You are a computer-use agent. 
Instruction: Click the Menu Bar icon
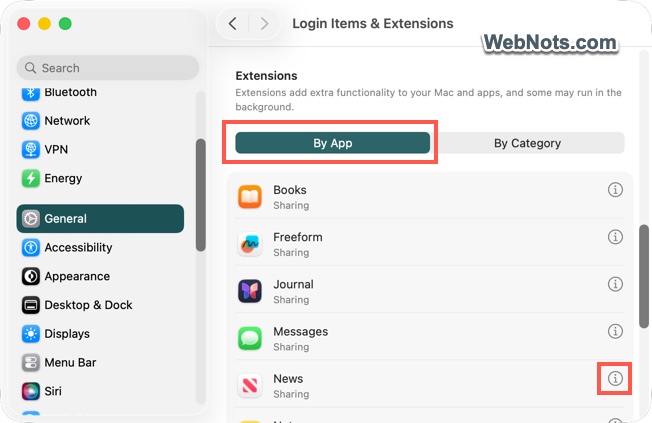coord(30,362)
